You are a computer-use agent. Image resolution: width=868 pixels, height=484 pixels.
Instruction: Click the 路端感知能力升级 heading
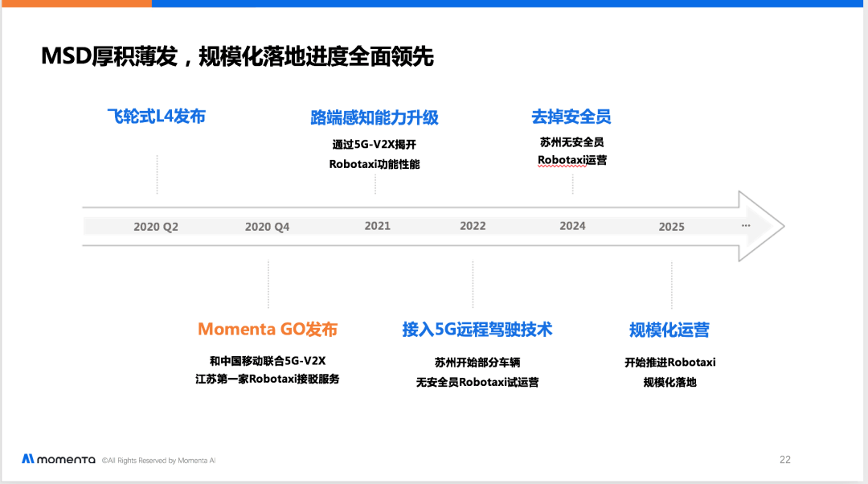375,117
